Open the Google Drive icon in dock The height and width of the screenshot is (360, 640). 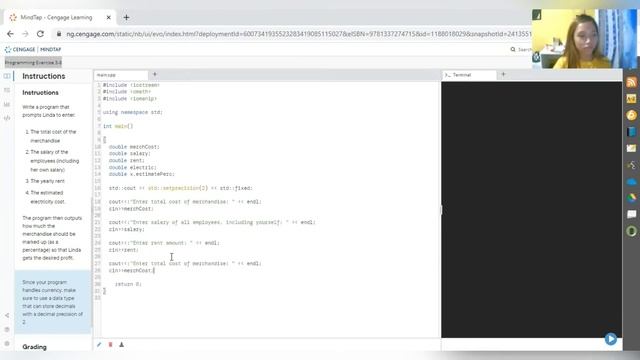[x=631, y=198]
